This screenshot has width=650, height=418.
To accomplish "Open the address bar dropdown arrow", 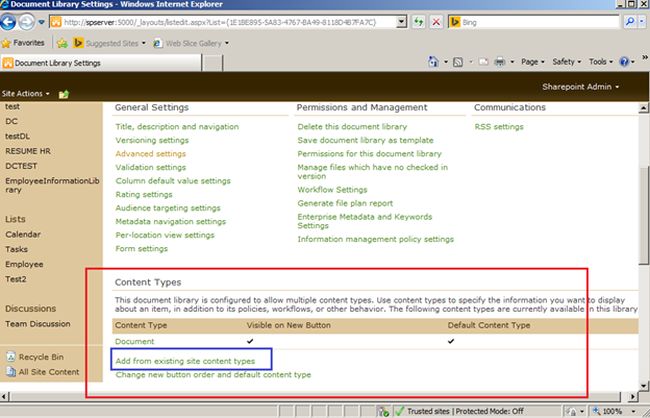I will click(x=401, y=22).
